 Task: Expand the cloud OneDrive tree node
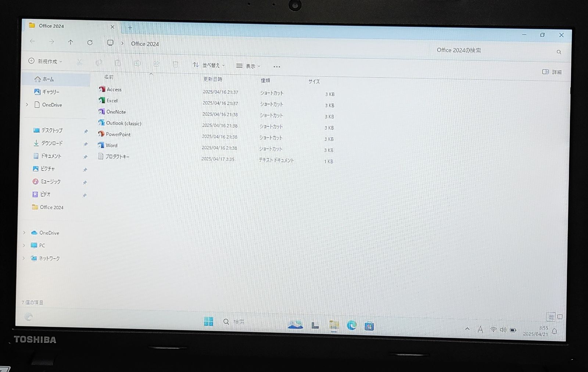click(24, 233)
